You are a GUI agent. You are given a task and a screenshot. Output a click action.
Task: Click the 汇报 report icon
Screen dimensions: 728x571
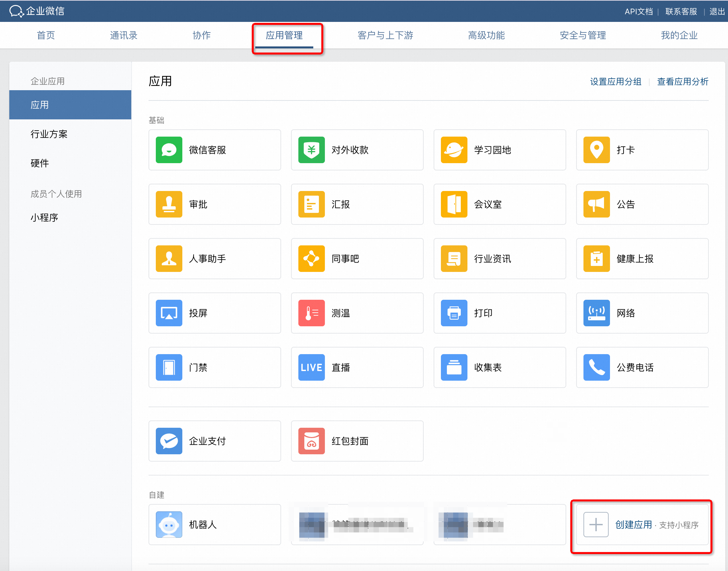coord(311,204)
